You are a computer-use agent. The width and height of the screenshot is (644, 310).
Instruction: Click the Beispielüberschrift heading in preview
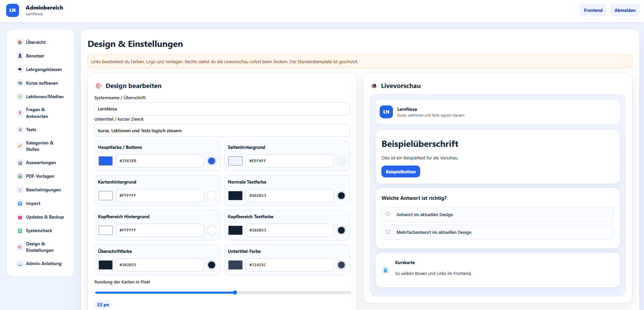[x=420, y=144]
